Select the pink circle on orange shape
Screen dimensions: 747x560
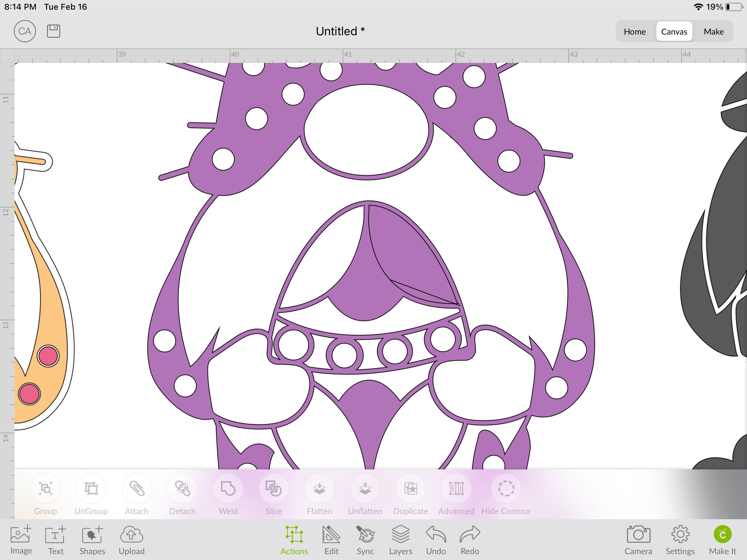click(48, 356)
